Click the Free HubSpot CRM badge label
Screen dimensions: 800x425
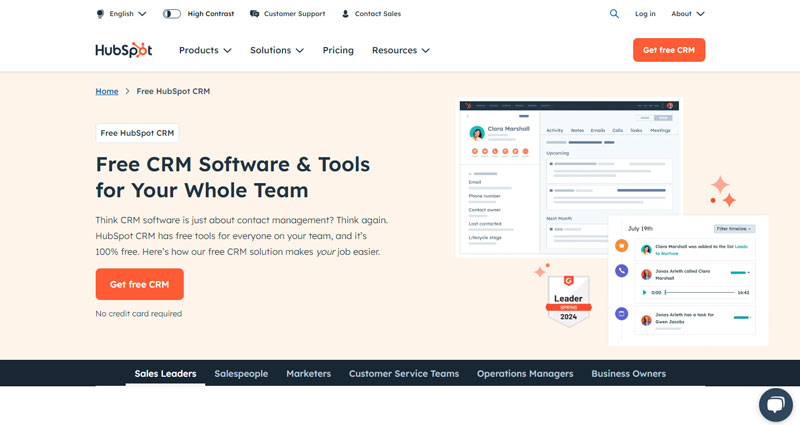click(x=137, y=133)
